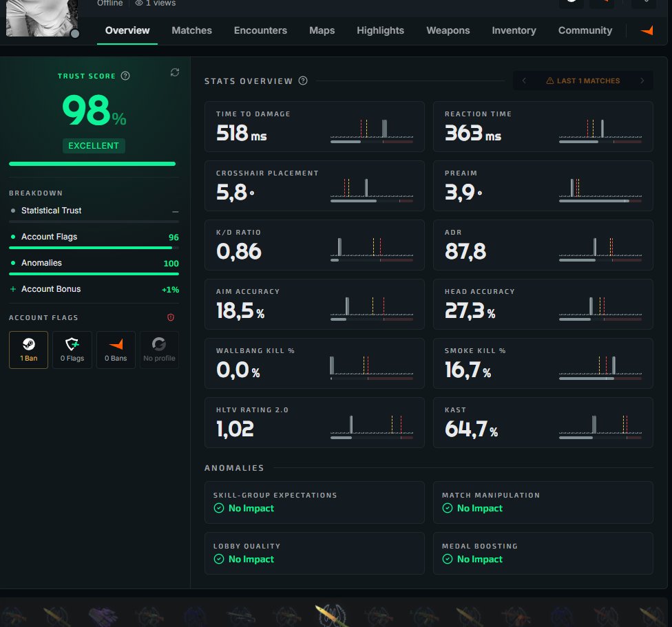Click the K/D Ratio value 0,86

(239, 251)
